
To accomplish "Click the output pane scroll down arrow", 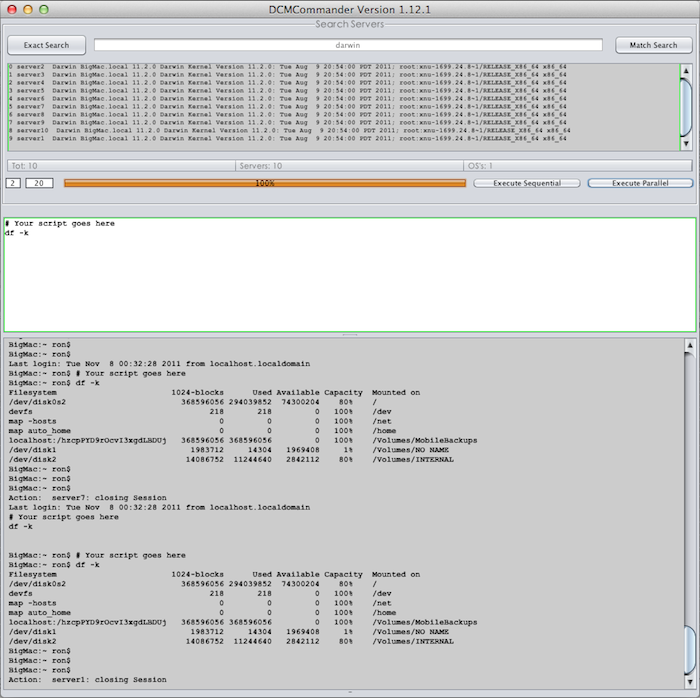I will click(690, 679).
